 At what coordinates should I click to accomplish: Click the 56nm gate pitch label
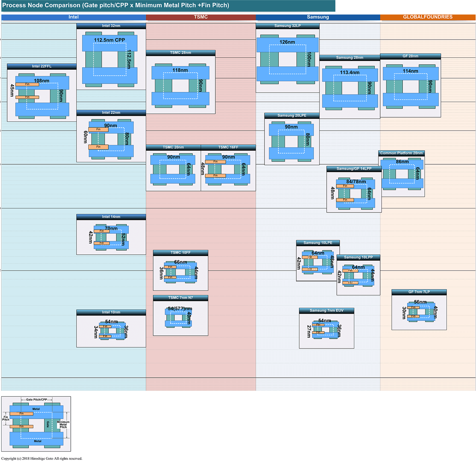[420, 302]
